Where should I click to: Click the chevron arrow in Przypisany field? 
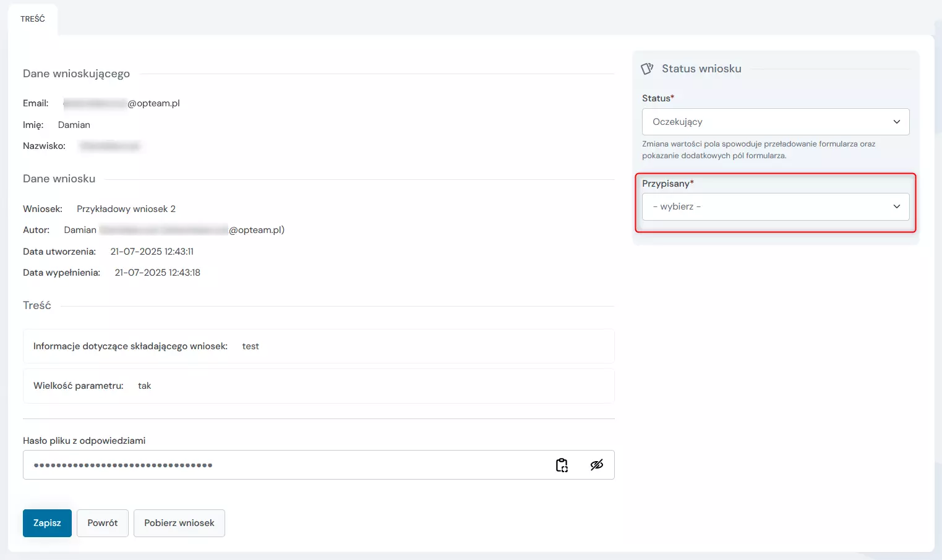pos(896,206)
